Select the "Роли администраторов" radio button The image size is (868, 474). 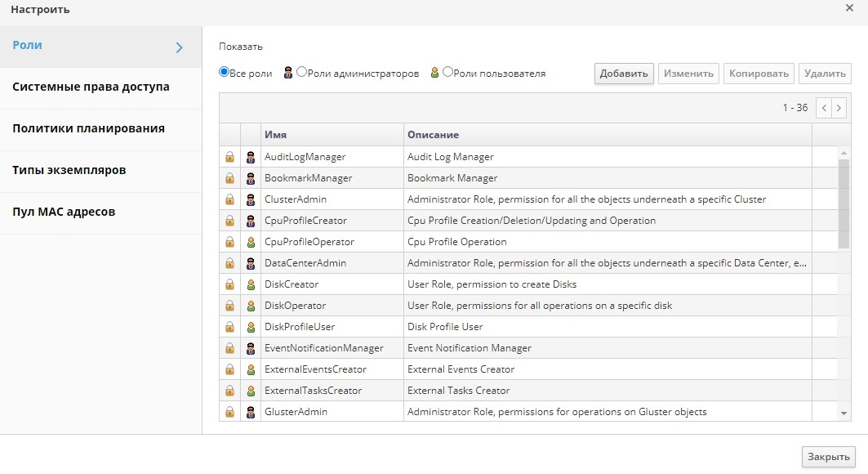point(302,72)
